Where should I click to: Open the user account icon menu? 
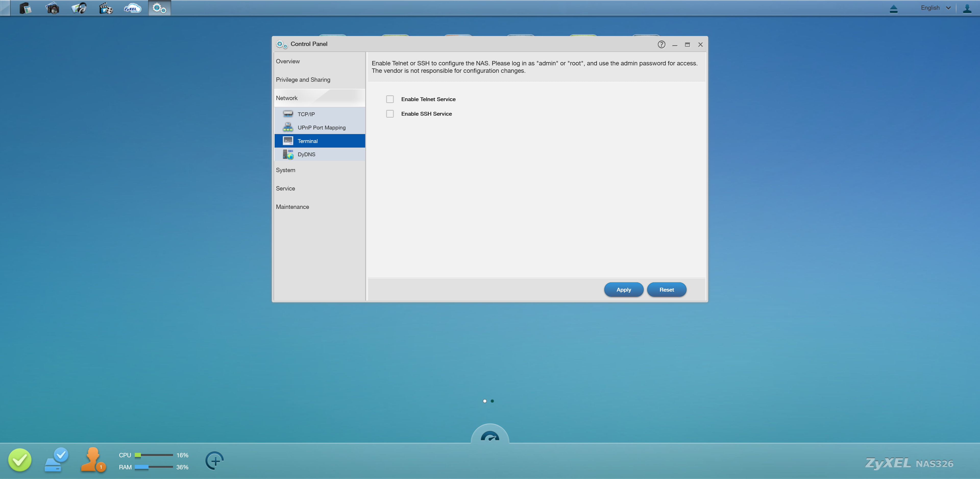pyautogui.click(x=967, y=8)
